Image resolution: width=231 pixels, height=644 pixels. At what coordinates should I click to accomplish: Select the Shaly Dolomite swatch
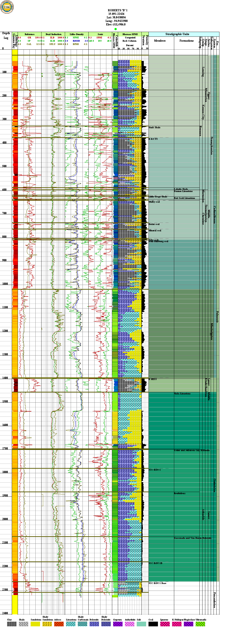point(106,624)
